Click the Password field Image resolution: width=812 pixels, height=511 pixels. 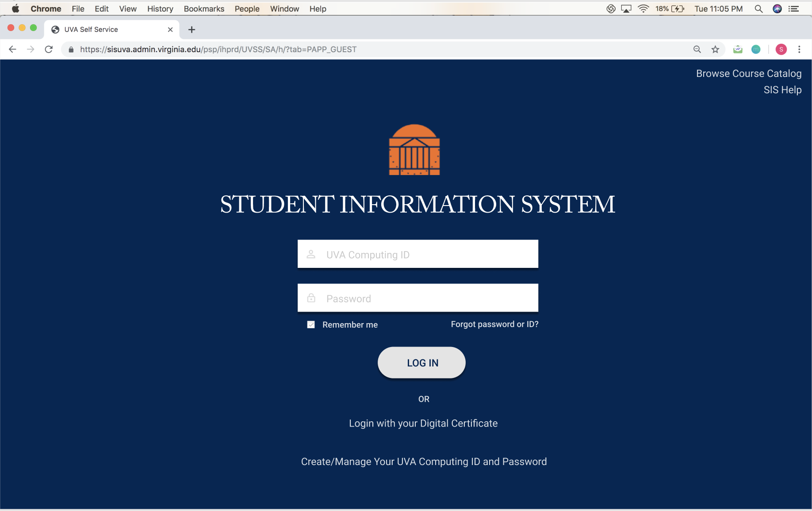(x=418, y=298)
